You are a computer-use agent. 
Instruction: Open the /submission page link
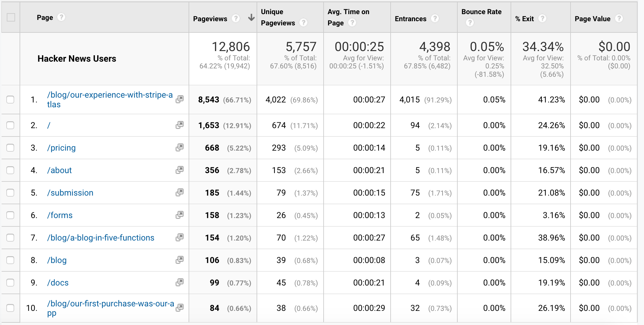(x=70, y=193)
